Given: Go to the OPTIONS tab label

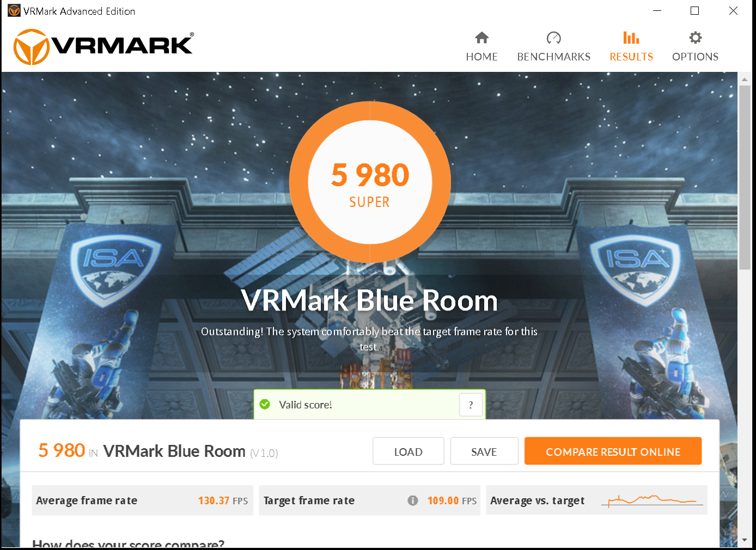Looking at the screenshot, I should click(695, 57).
